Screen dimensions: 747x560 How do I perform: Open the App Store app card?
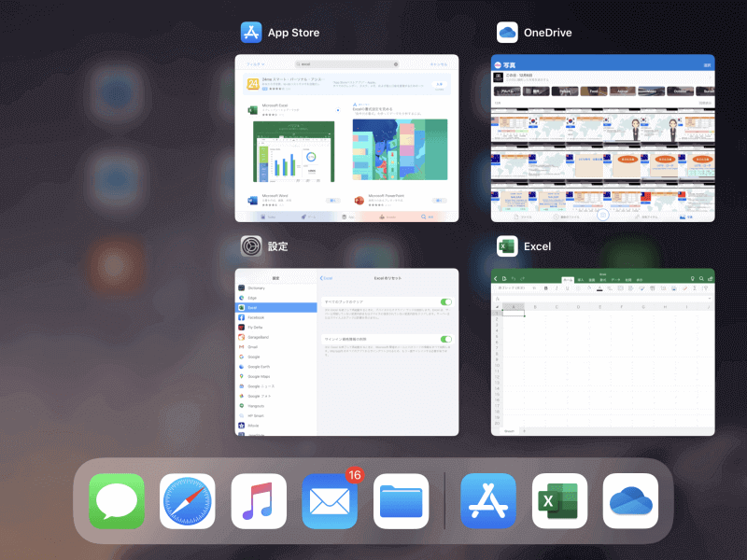346,138
